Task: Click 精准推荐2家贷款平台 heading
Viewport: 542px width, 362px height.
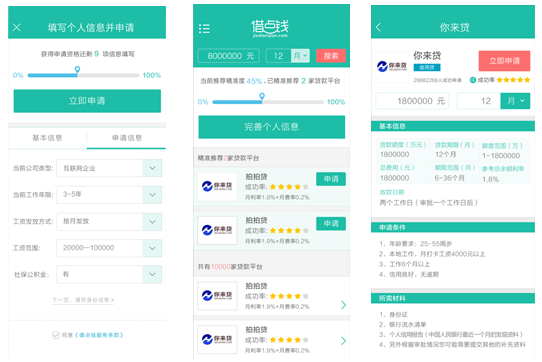Action: [228, 158]
